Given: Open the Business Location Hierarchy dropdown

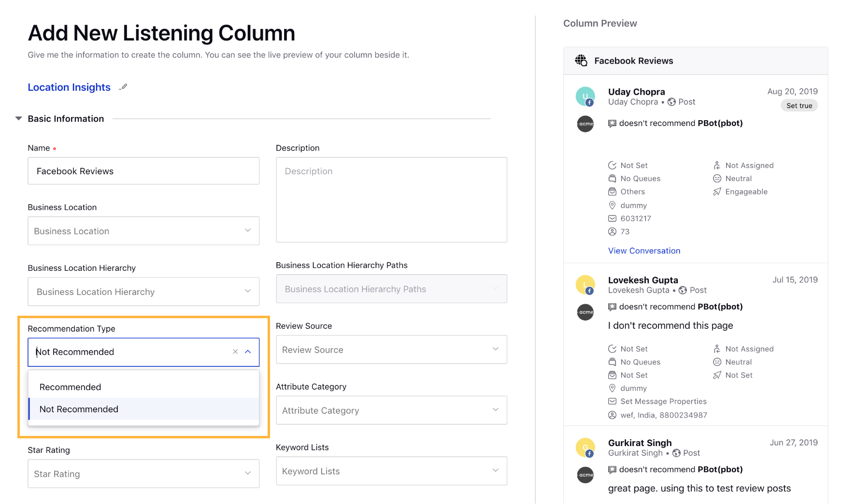Looking at the screenshot, I should pos(143,292).
